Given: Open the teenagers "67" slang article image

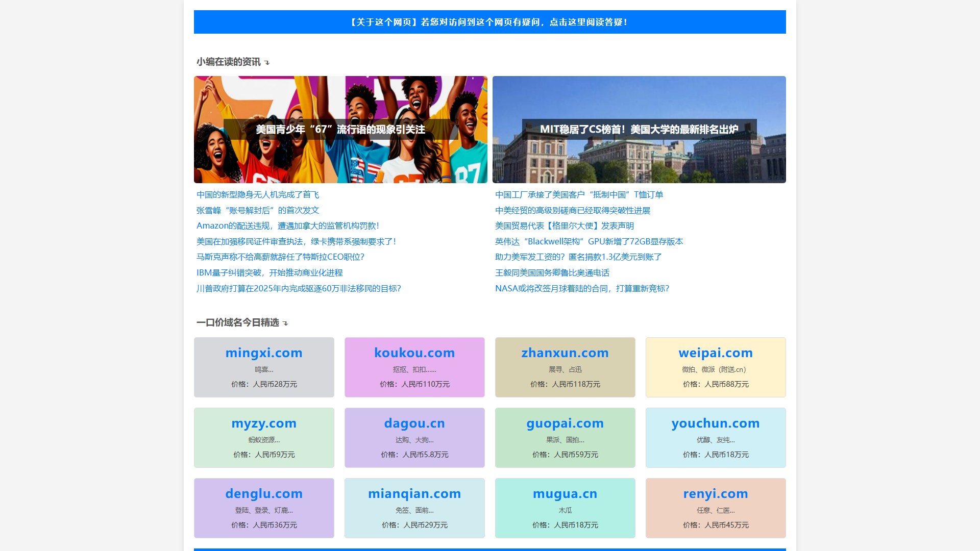Looking at the screenshot, I should click(x=340, y=129).
